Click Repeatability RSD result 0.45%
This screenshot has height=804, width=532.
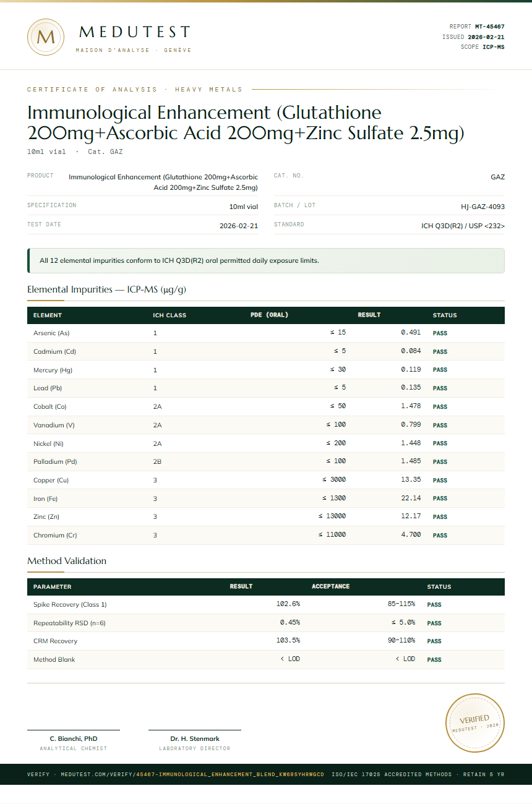tap(290, 623)
